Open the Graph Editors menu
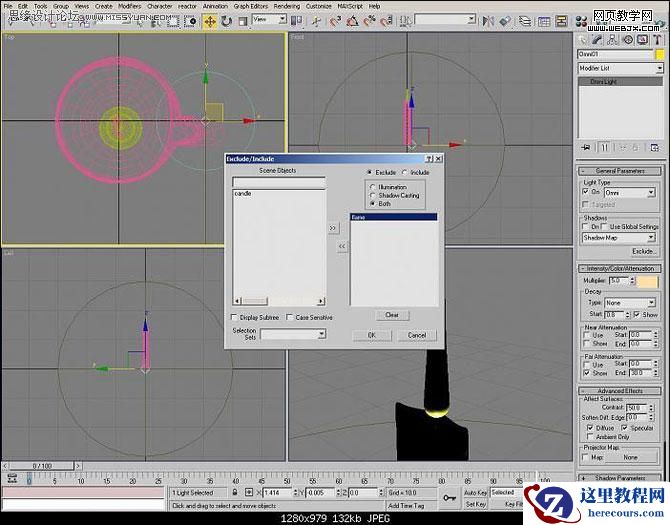Viewport: 670px width, 525px height. [250, 6]
